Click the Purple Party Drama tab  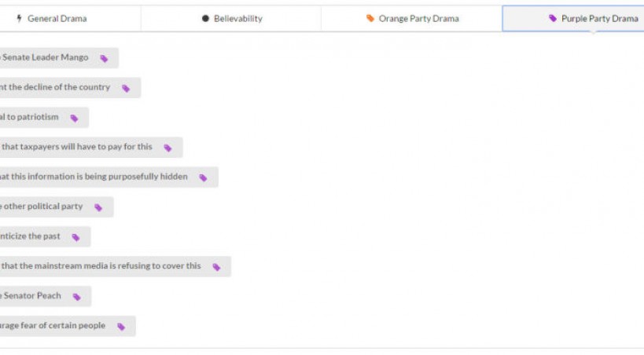593,18
